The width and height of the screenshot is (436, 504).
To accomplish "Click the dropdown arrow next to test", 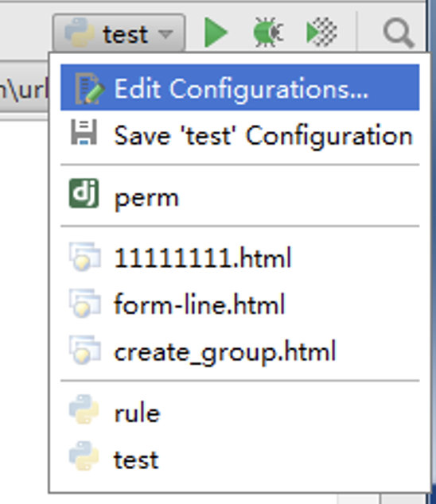I will click(165, 33).
